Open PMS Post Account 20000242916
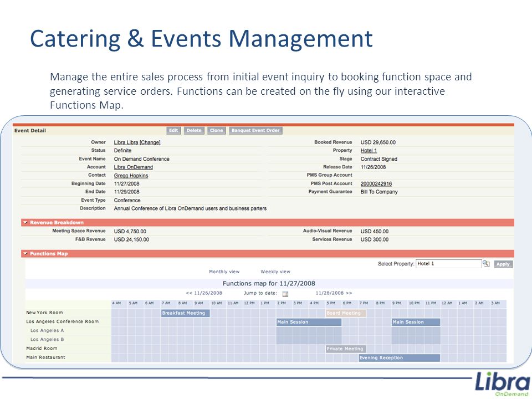 pos(376,184)
